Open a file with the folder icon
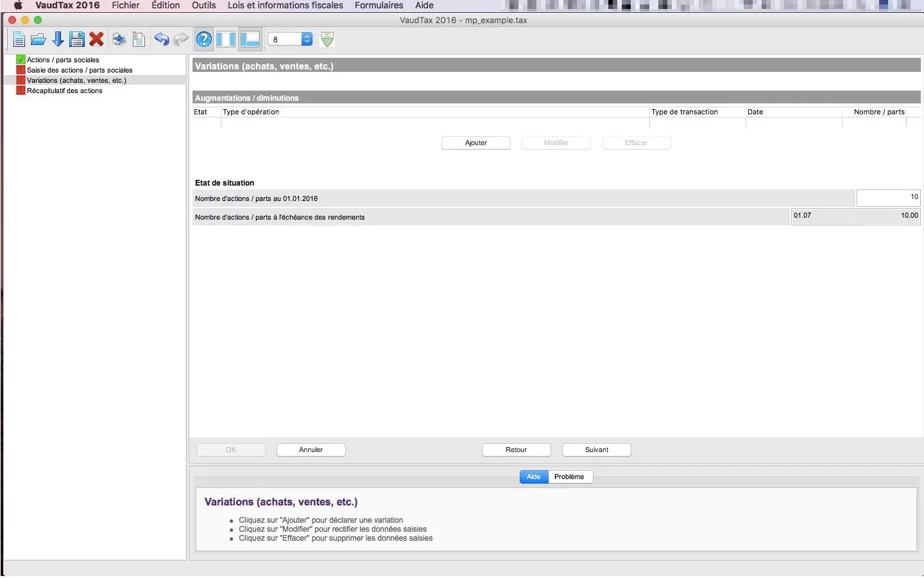 tap(38, 40)
